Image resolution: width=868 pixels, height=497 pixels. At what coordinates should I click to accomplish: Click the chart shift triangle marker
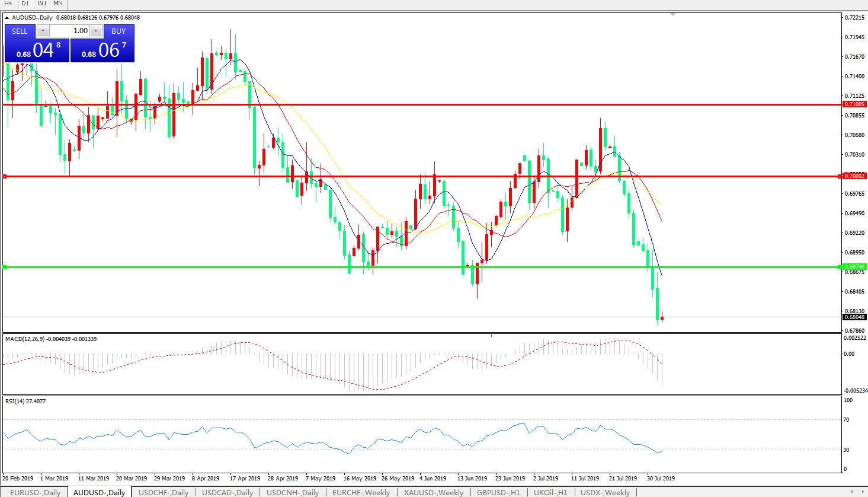(672, 14)
